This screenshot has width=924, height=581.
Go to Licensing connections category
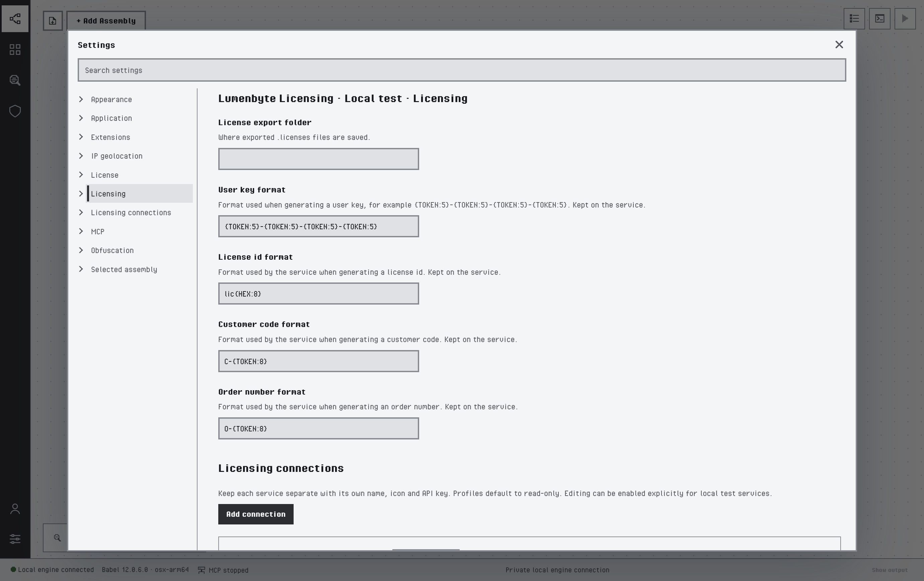pyautogui.click(x=131, y=213)
